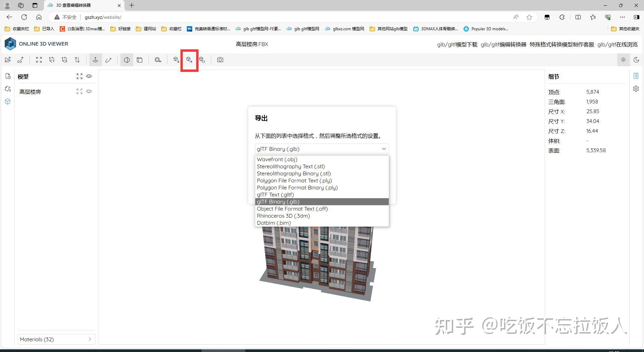The width and height of the screenshot is (644, 352).
Task: Toggle visibility of all meshes in 模型 header
Action: click(89, 76)
